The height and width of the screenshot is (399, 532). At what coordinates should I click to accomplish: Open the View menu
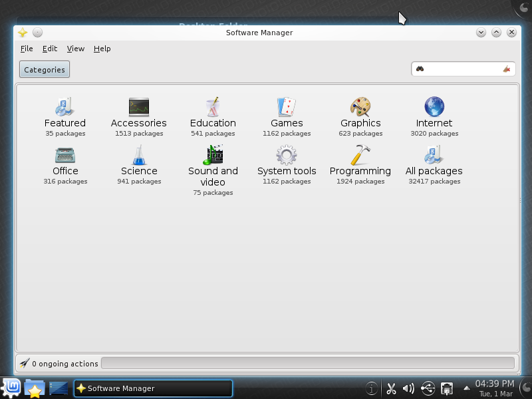pyautogui.click(x=75, y=49)
